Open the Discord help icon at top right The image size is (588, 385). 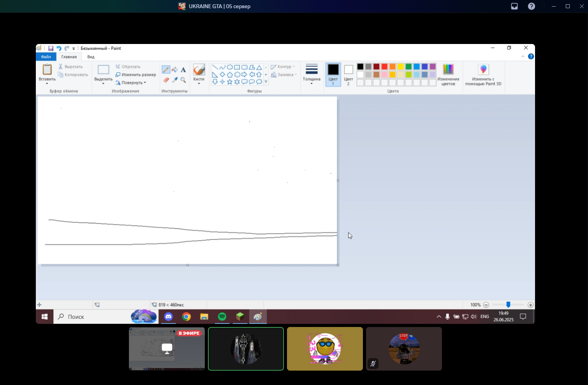532,6
